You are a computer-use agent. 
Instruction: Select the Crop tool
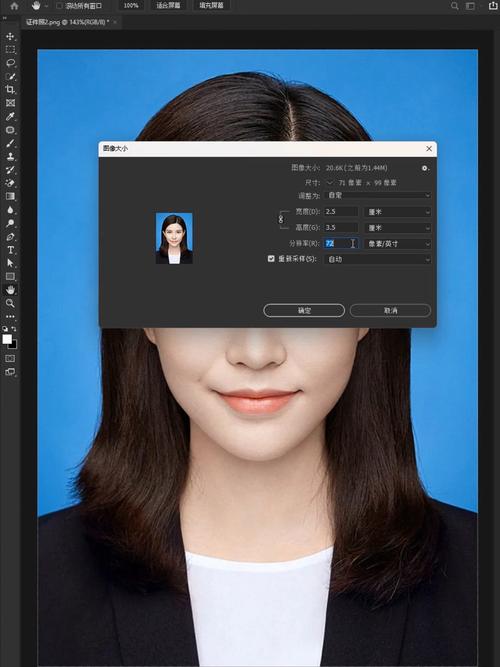pos(10,90)
